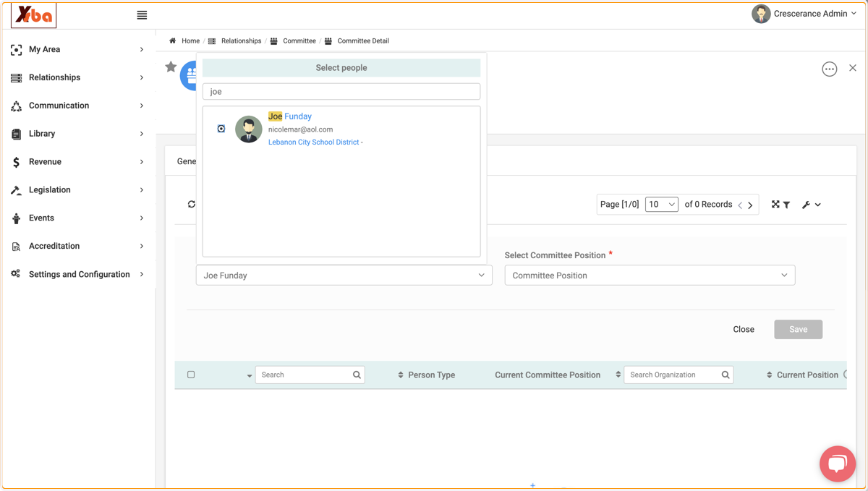The image size is (868, 491).
Task: Go to next page arrow
Action: click(750, 205)
